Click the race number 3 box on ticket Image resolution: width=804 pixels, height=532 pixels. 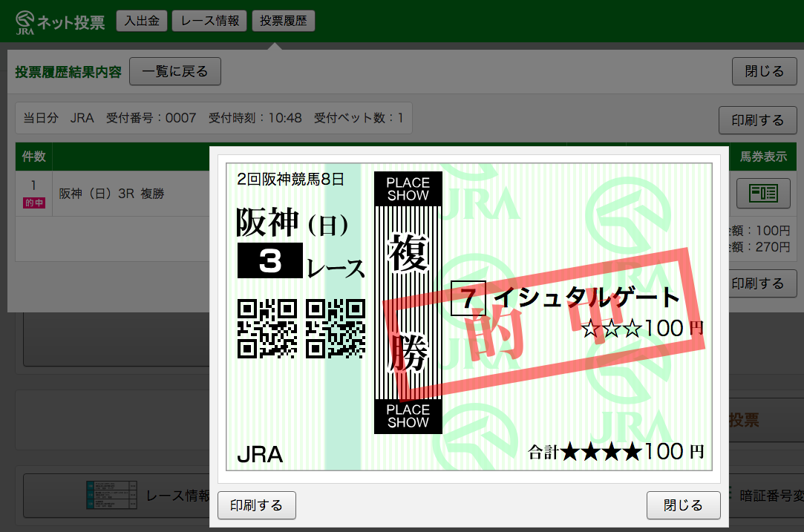coord(270,260)
